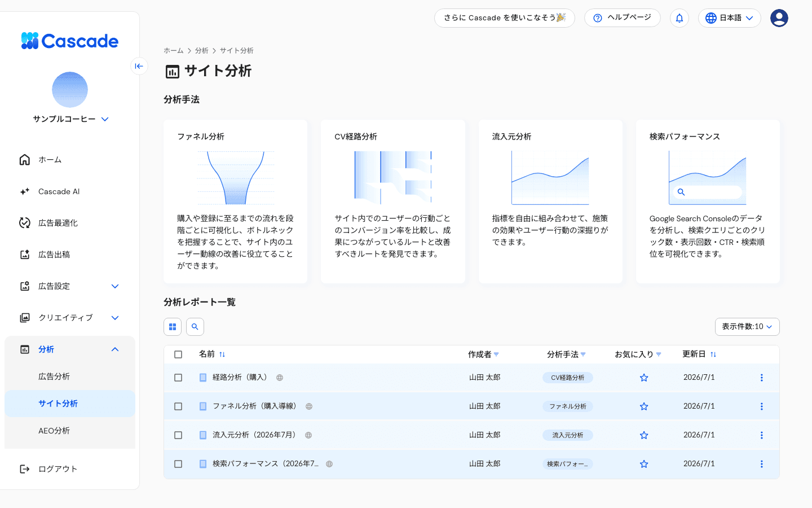
Task: Click the Cascade logo
Action: (70, 41)
